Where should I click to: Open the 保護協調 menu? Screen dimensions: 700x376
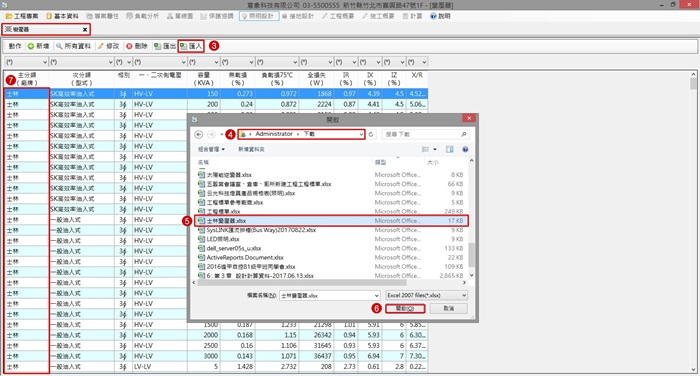(217, 16)
